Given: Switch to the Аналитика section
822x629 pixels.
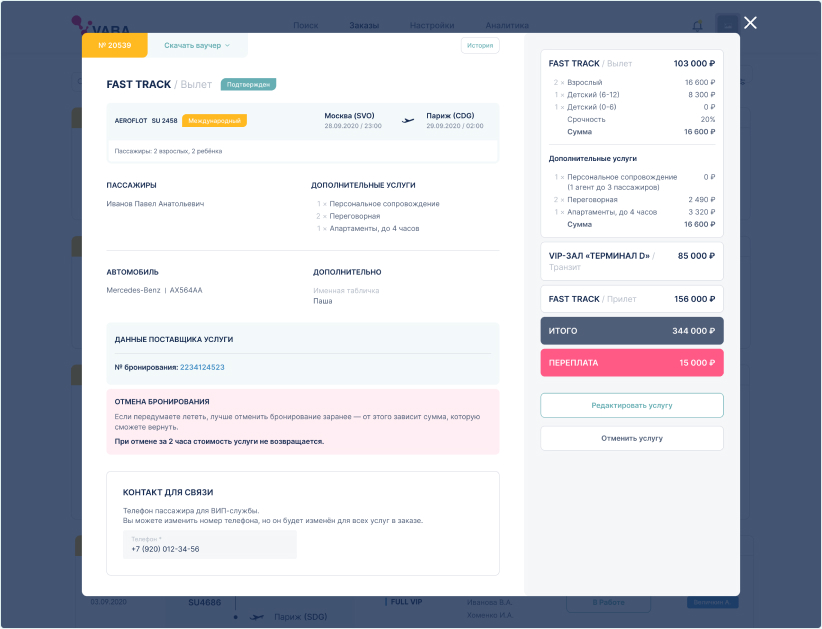Looking at the screenshot, I should pos(508,25).
